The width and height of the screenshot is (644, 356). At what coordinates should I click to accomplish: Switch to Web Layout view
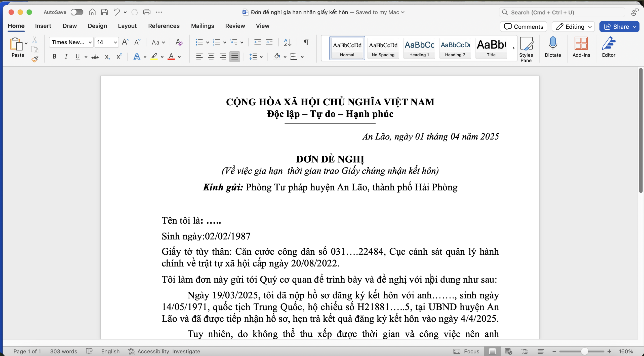[508, 351]
